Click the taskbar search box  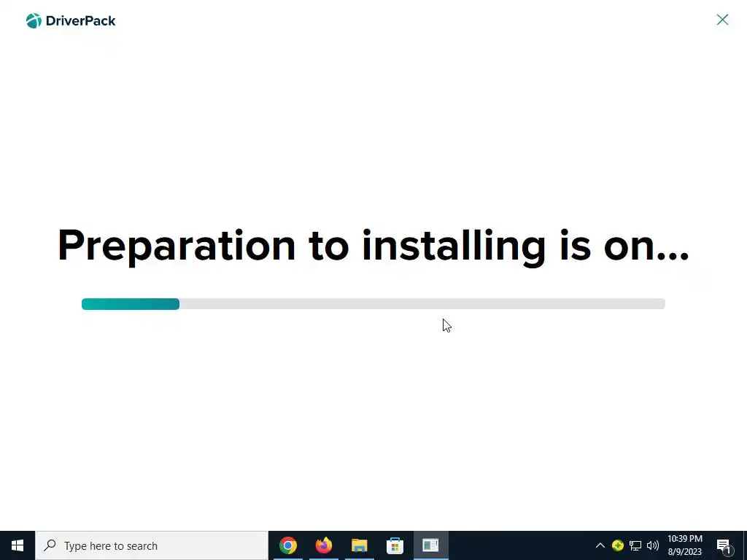coord(152,545)
